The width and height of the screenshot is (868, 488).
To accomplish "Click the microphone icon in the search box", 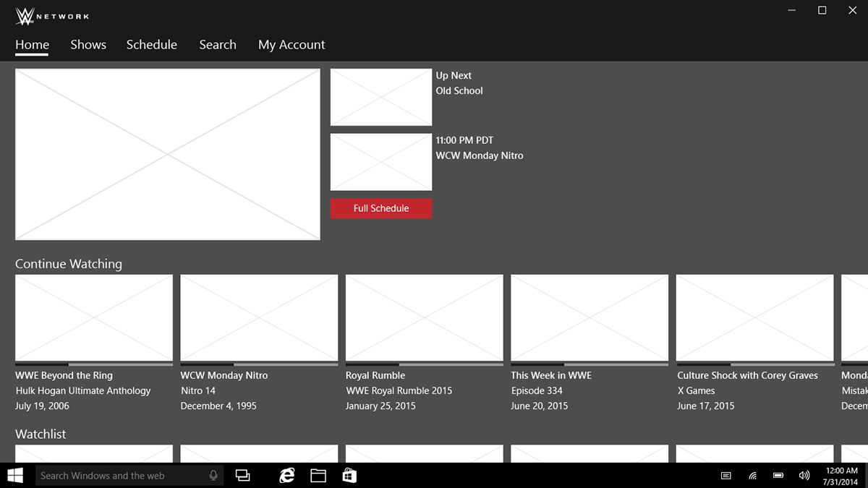I will click(213, 476).
